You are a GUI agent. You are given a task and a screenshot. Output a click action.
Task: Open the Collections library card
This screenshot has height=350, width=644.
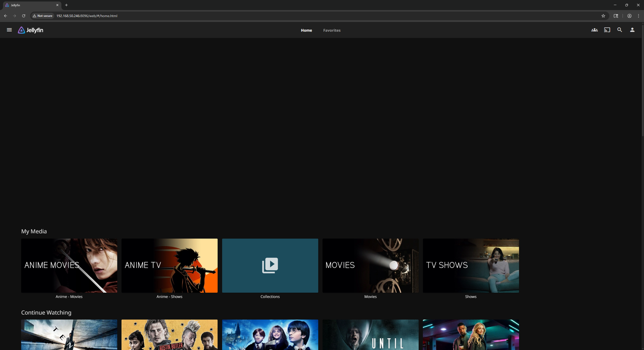pos(270,266)
